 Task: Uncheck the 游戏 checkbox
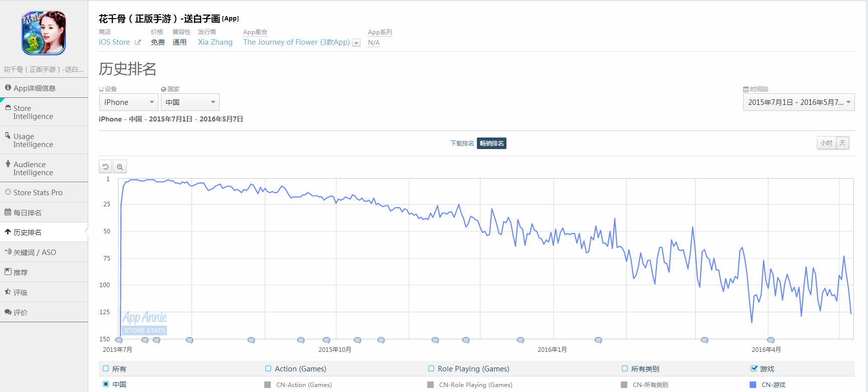tap(754, 368)
